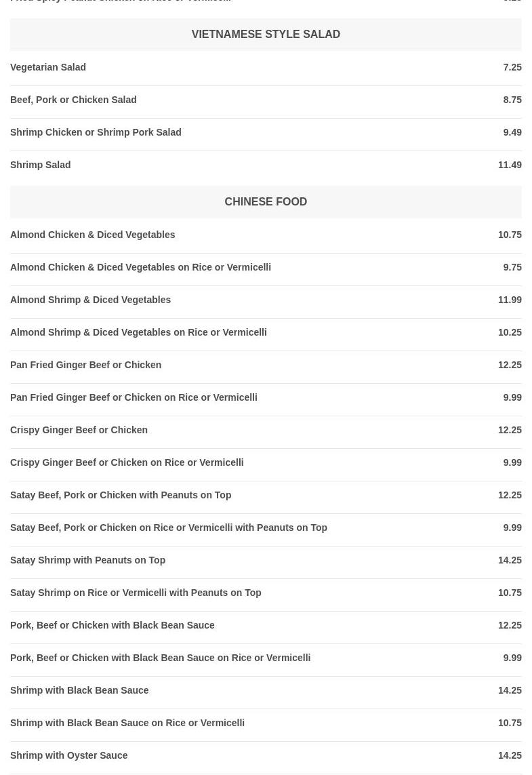Select Almond Shrimp & Diced Vegetables
532x775 pixels.
[x=91, y=300]
